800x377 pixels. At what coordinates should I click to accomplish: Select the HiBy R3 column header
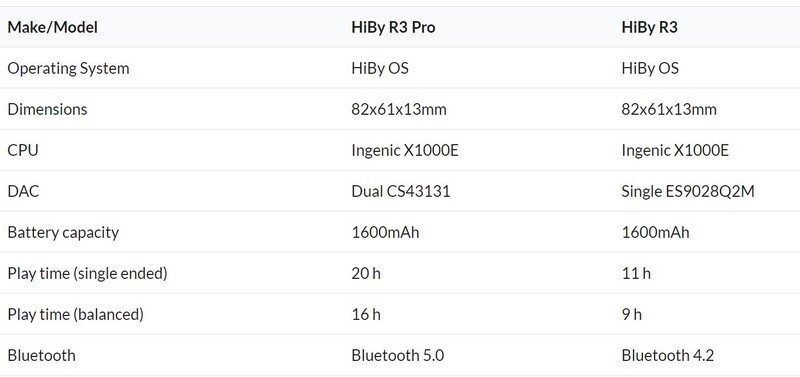coord(649,28)
